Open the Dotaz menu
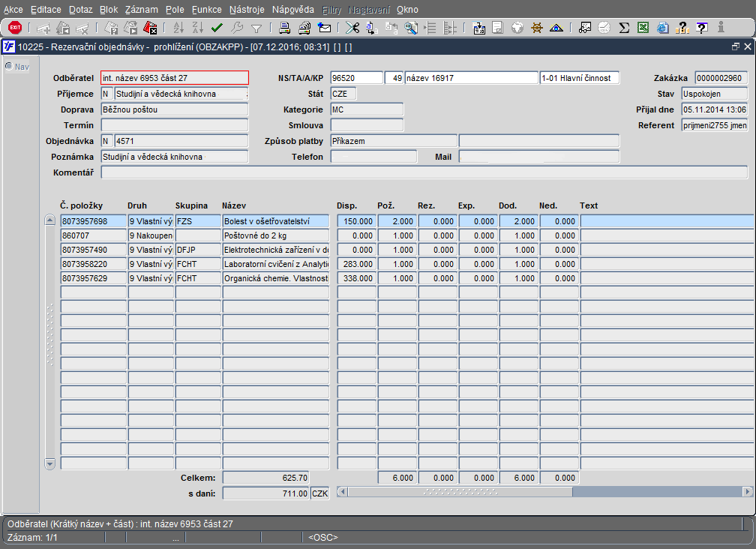The image size is (756, 549). point(80,10)
